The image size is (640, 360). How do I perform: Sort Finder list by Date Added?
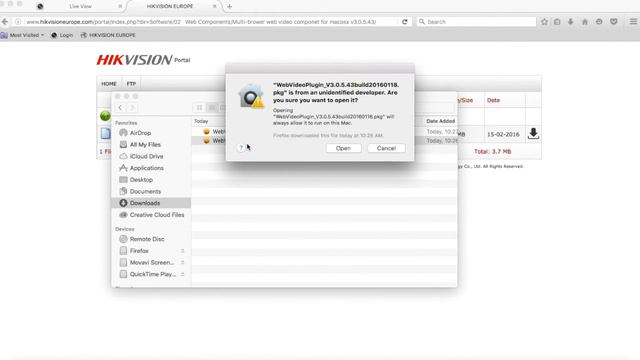[x=440, y=121]
